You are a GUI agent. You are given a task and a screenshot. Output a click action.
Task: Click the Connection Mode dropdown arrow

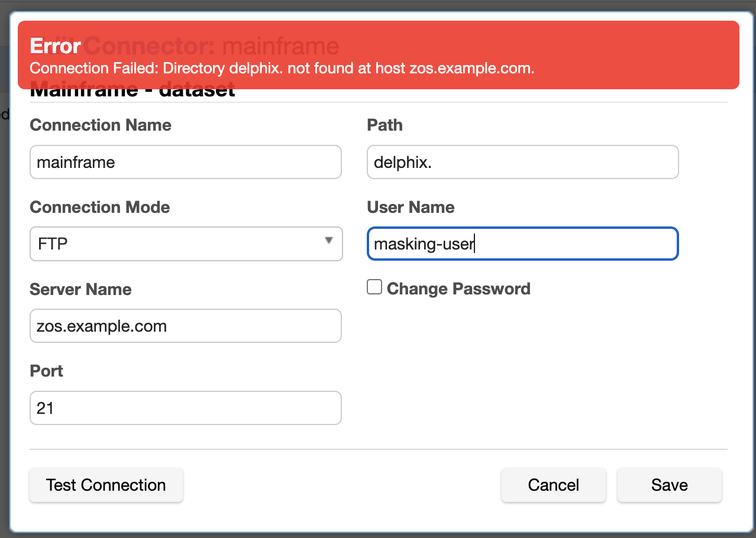pos(329,241)
